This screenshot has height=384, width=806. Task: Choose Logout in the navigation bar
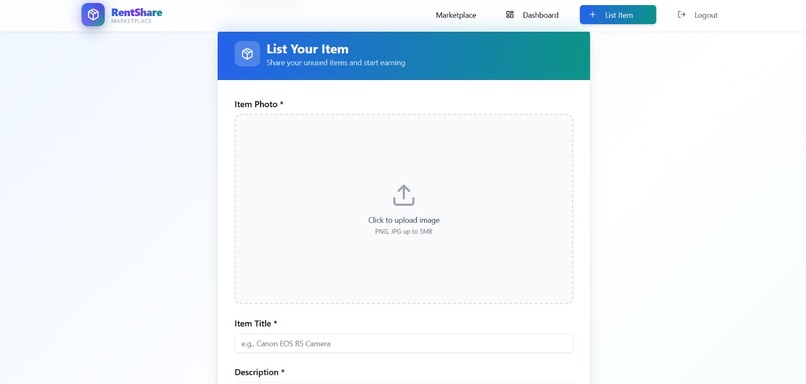698,15
